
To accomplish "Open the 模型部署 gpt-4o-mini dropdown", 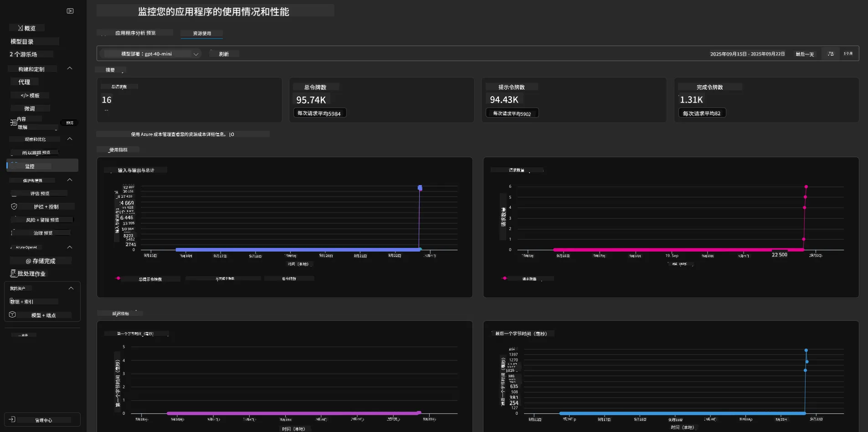I will pyautogui.click(x=152, y=54).
